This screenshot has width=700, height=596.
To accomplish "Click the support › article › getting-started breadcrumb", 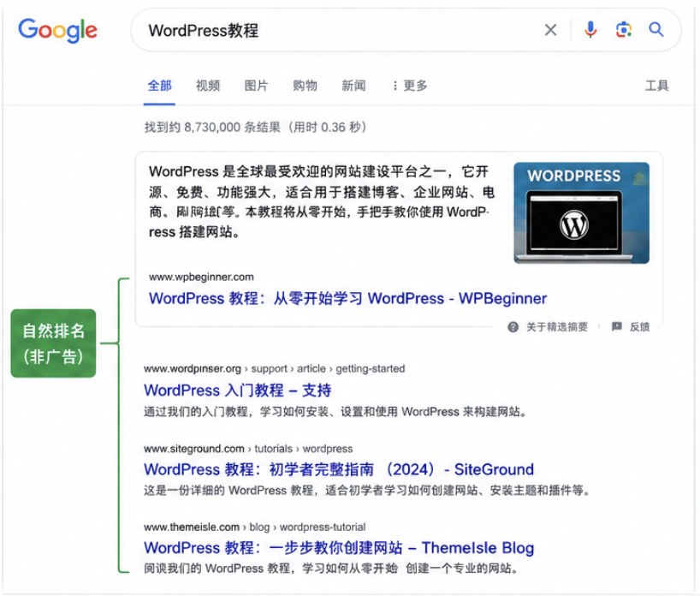I will pyautogui.click(x=328, y=369).
